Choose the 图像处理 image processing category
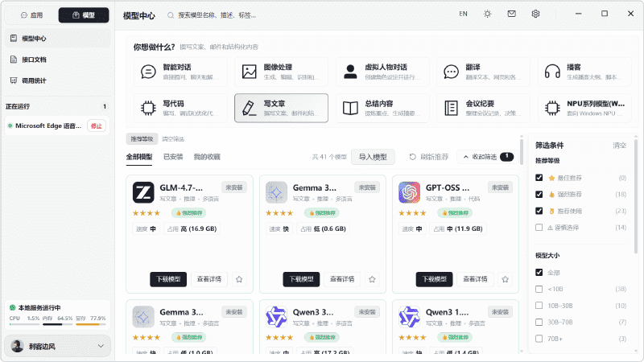 point(281,72)
